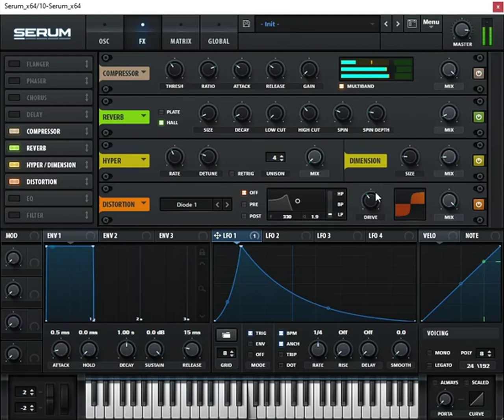
Task: Click the envelope lock icon
Action: tap(202, 252)
